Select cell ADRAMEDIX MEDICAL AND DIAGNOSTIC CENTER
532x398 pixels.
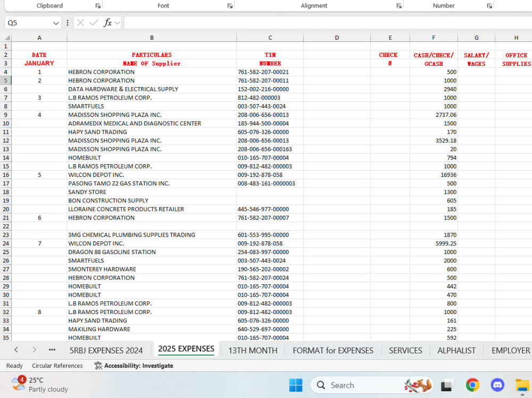[x=152, y=123]
